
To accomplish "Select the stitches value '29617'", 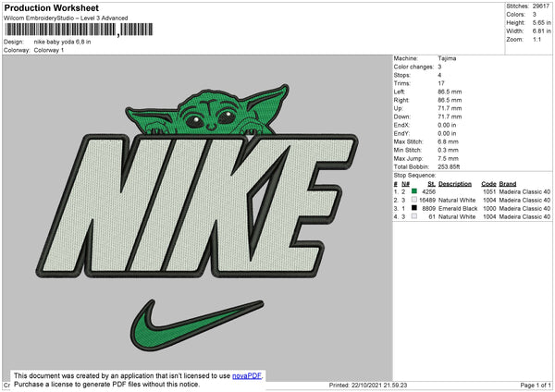I will [541, 6].
